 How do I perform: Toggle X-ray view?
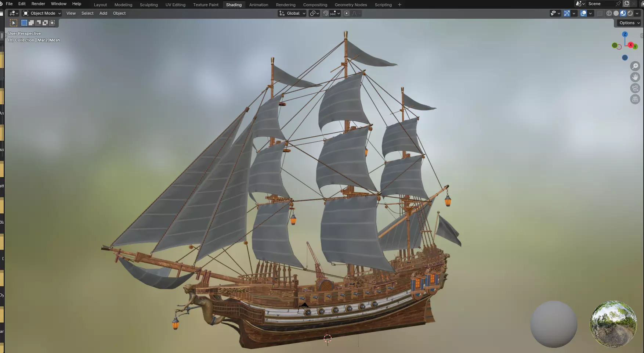pyautogui.click(x=600, y=13)
